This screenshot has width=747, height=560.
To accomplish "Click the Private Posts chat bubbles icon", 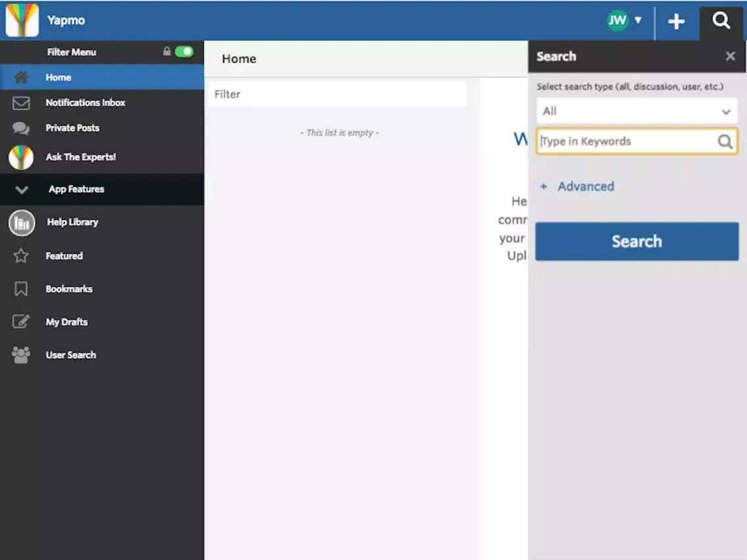I will pos(21,128).
